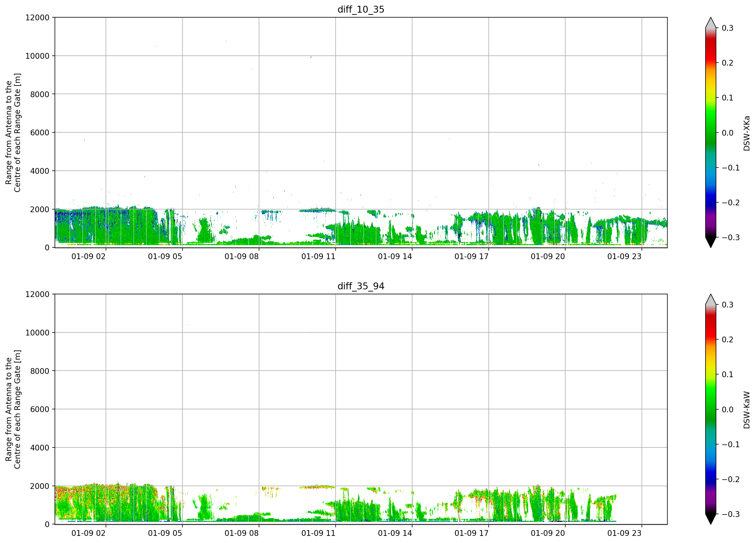Click the 8000 y-tick in the diff_35_94 plot
This screenshot has width=756, height=543.
[x=40, y=371]
